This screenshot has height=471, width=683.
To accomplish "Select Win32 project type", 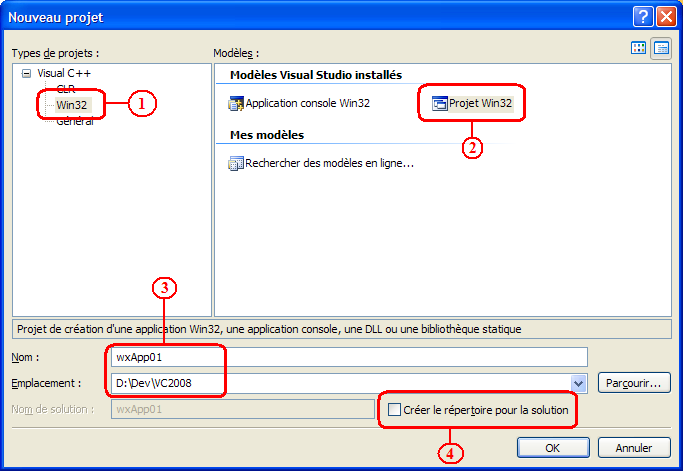I will point(72,105).
